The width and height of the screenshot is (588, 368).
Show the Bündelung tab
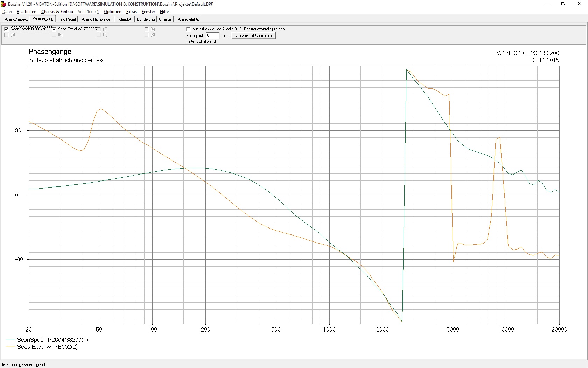(x=146, y=19)
